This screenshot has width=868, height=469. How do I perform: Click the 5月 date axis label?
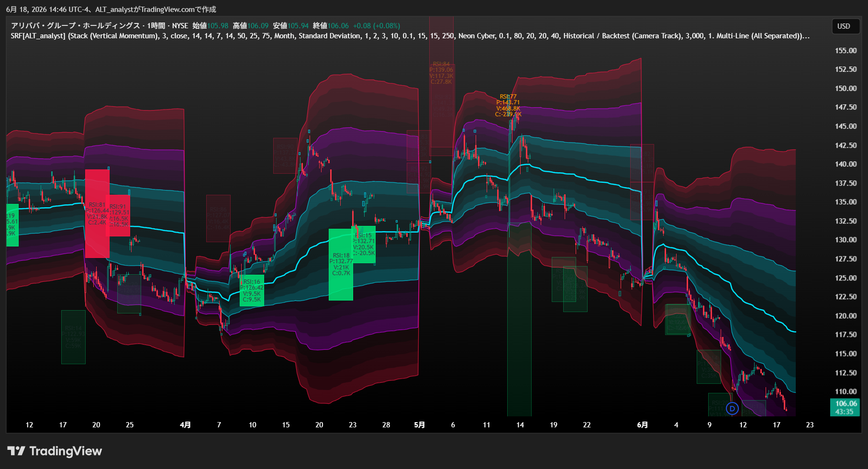(x=419, y=425)
